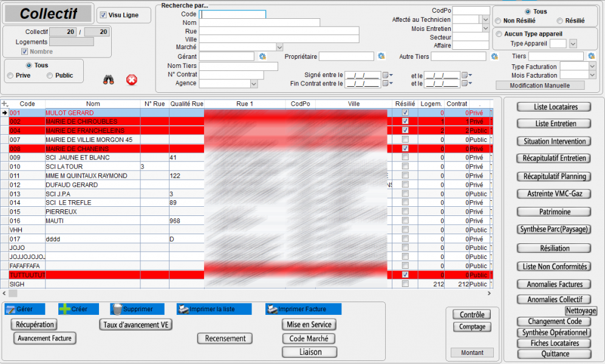605x364 pixels.
Task: Click the Code search input field
Action: click(232, 14)
